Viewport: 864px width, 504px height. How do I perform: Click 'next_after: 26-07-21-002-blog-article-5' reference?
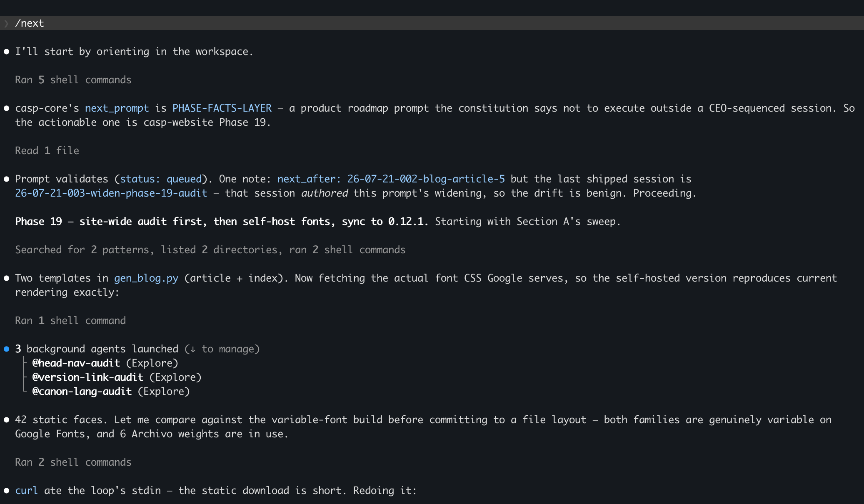[x=391, y=179]
